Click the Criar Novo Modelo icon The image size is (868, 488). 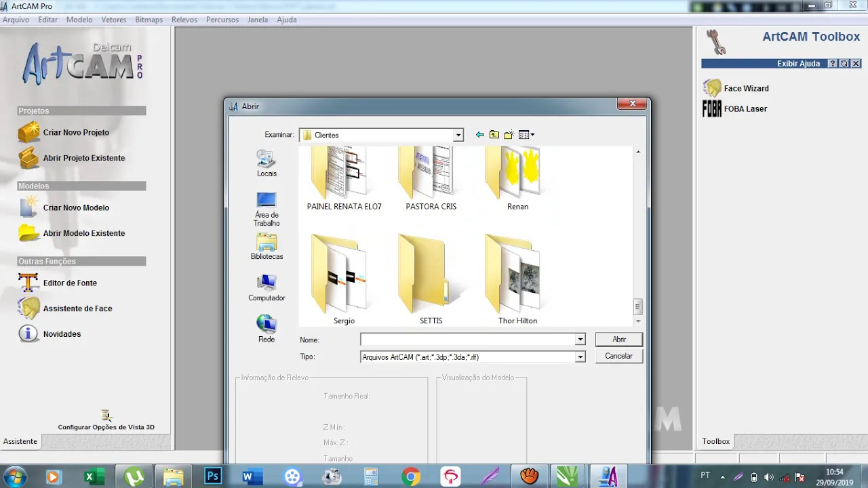pos(28,207)
